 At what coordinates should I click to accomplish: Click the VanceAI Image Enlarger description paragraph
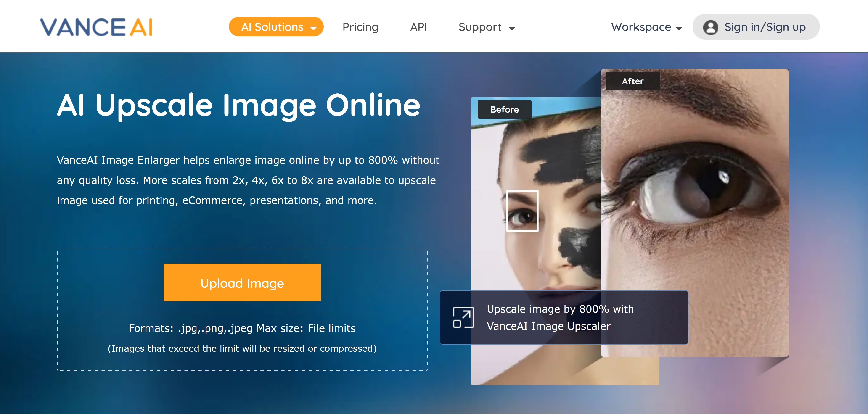click(248, 180)
